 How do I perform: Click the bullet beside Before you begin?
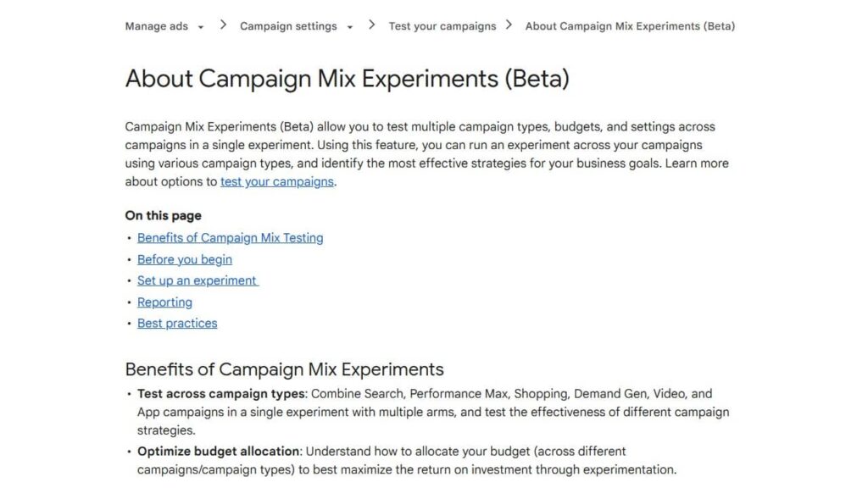click(x=129, y=259)
